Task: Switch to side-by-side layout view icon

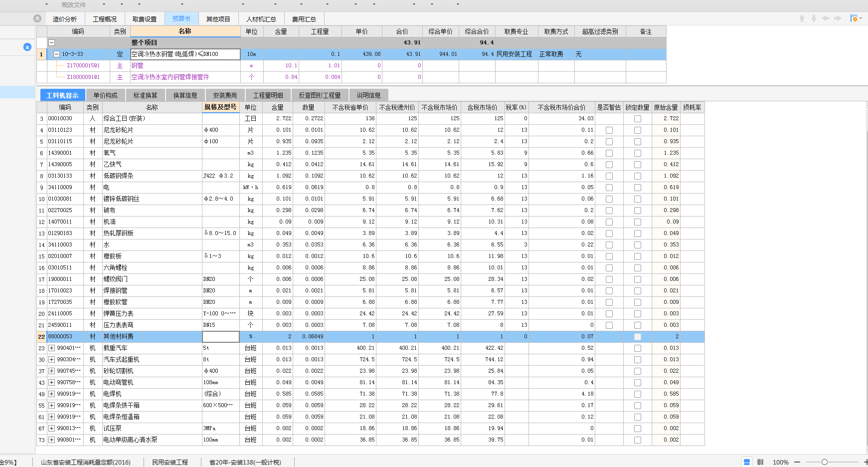Action: [760, 462]
